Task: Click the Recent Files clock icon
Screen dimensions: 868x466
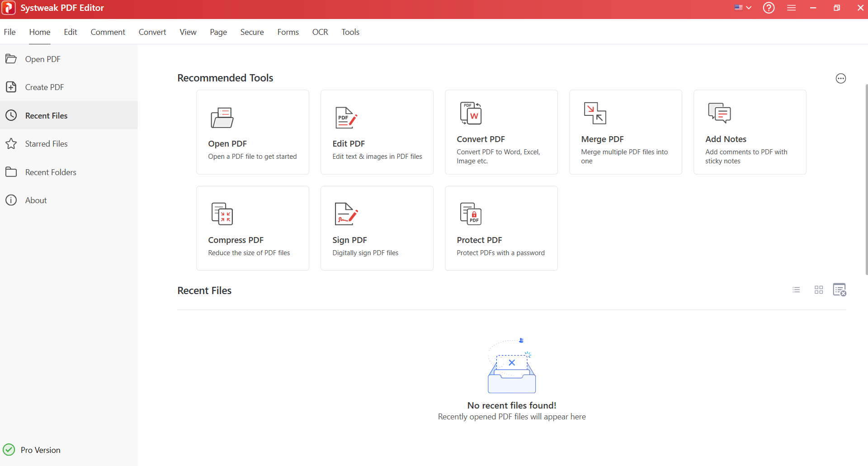Action: (x=11, y=115)
